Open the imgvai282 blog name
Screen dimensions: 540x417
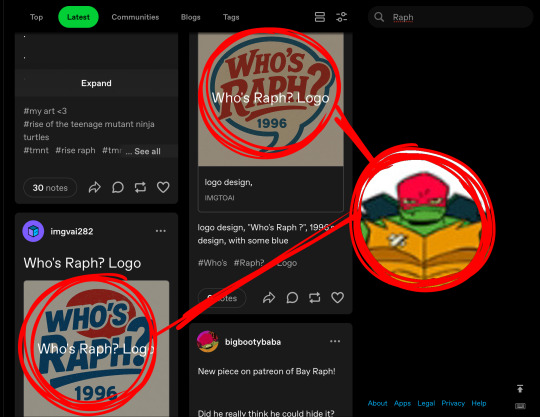coord(72,231)
